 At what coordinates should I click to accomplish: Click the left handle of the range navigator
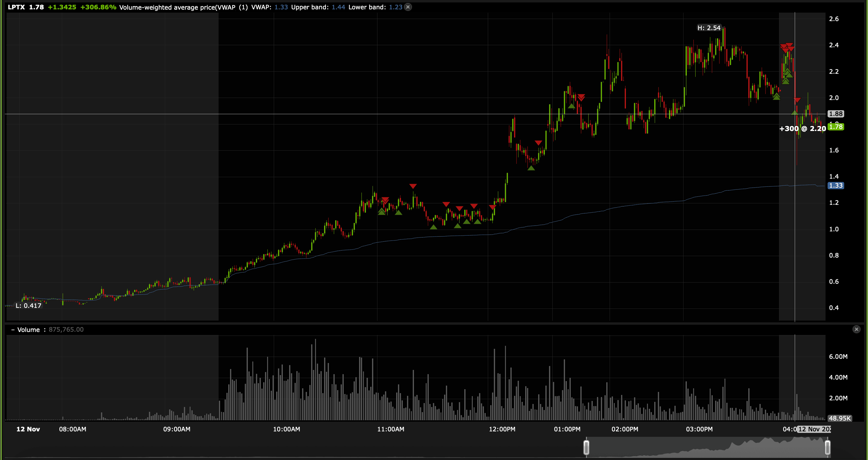(x=586, y=448)
